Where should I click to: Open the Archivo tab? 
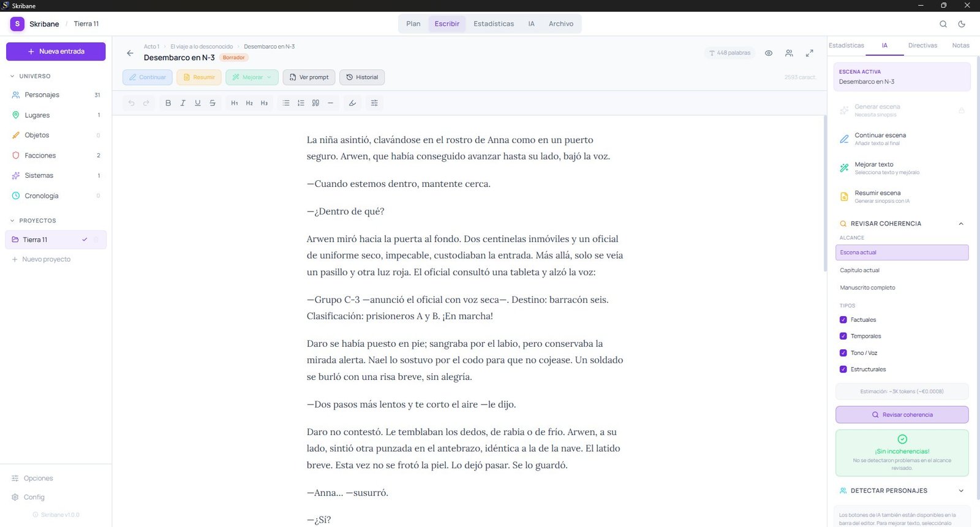point(561,24)
